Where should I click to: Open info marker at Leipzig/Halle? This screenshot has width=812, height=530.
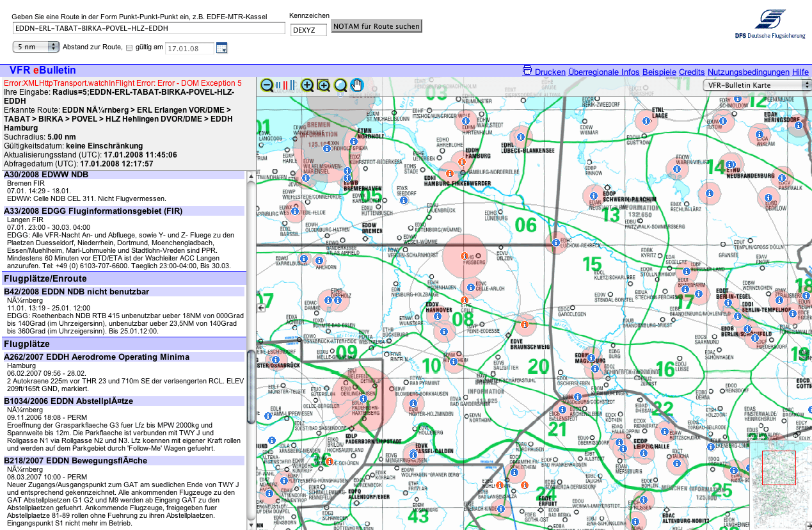coord(644,453)
